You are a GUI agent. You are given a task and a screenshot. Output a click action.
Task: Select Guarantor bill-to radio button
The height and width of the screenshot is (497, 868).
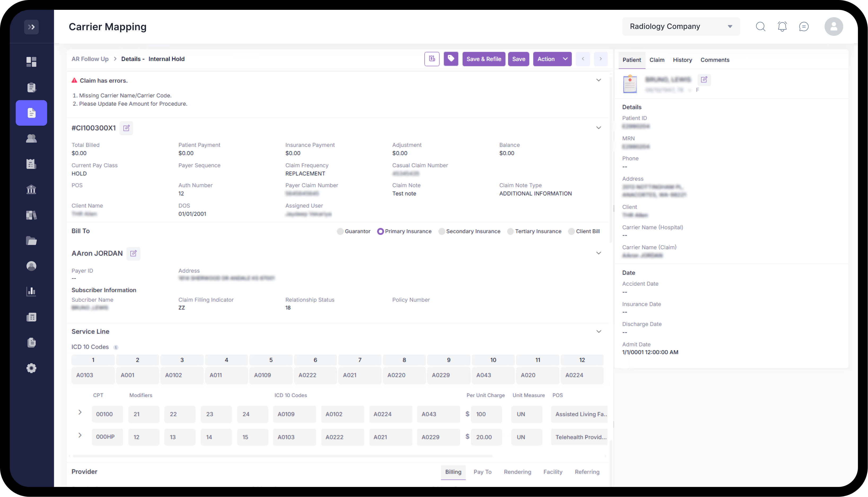[340, 231]
